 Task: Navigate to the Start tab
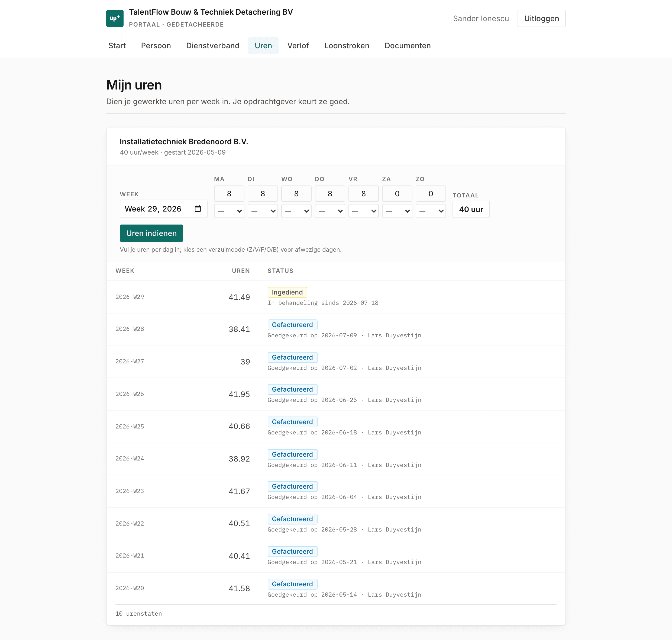coord(117,46)
